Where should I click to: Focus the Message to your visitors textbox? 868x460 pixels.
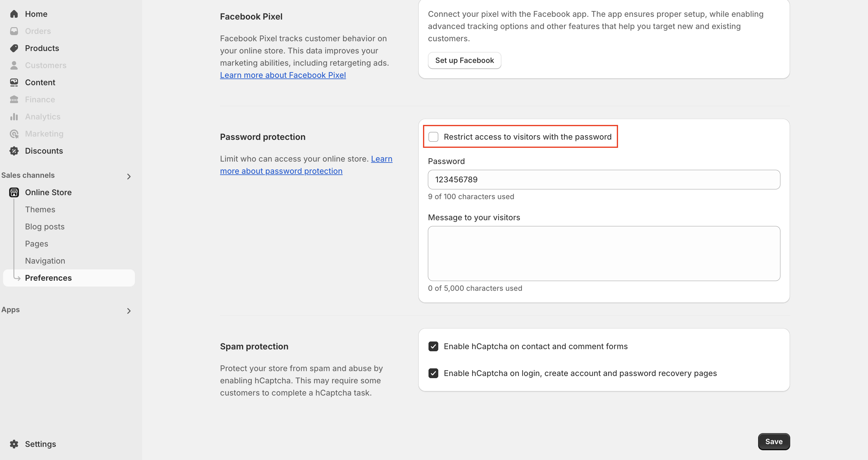tap(604, 253)
